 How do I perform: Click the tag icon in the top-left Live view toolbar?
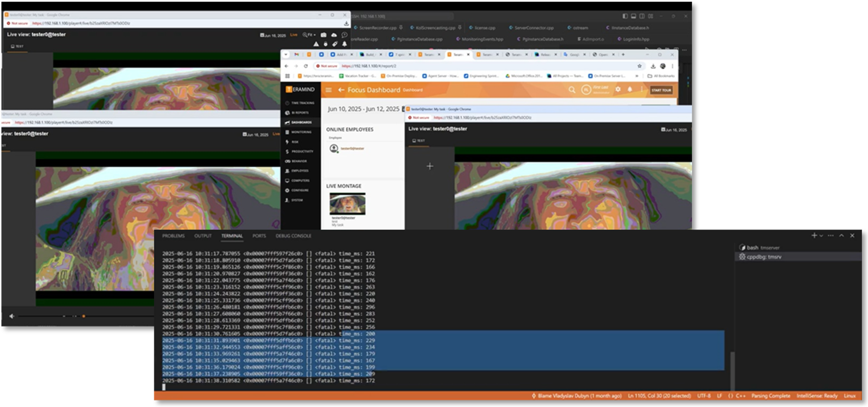point(335,44)
